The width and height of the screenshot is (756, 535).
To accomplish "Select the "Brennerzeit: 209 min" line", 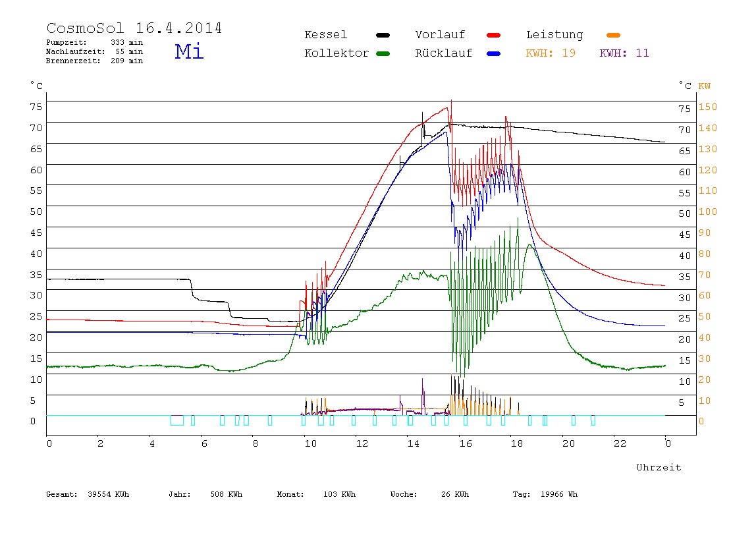I will [95, 61].
